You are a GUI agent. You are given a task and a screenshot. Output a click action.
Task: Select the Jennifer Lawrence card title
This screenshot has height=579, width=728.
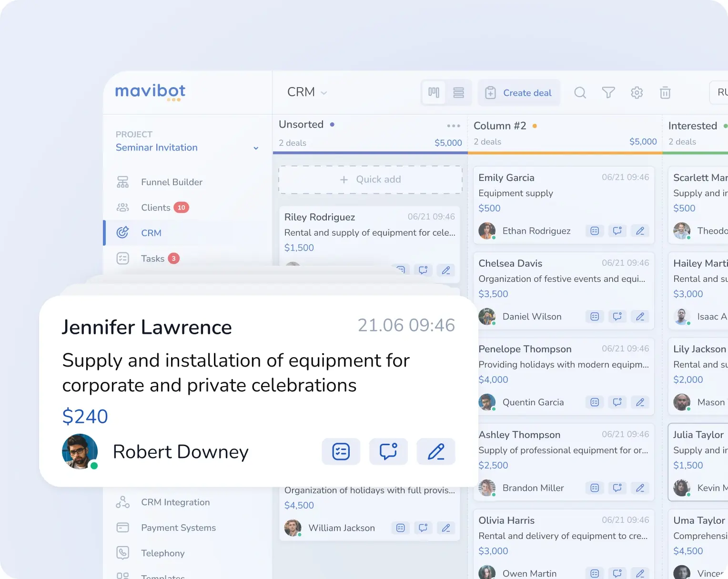(147, 327)
